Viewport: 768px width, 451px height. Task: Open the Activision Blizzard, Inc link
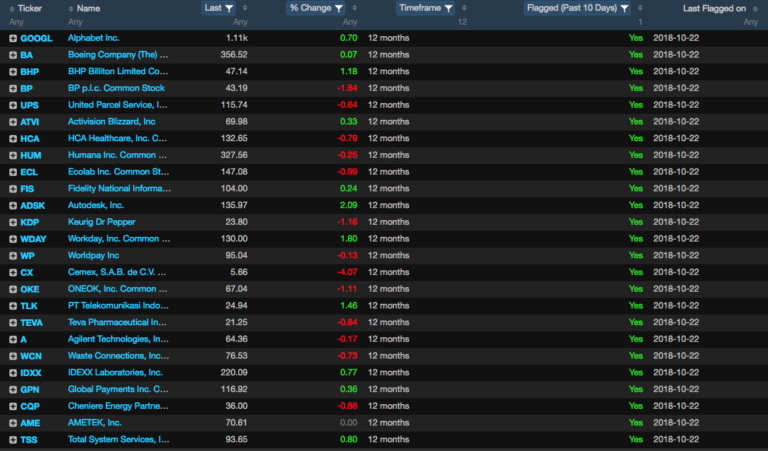pyautogui.click(x=111, y=121)
